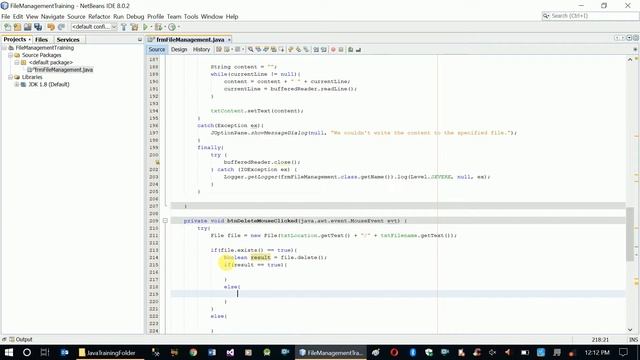This screenshot has height=360, width=640.
Task: Click the Undo toolbar icon
Action: pos(51,27)
